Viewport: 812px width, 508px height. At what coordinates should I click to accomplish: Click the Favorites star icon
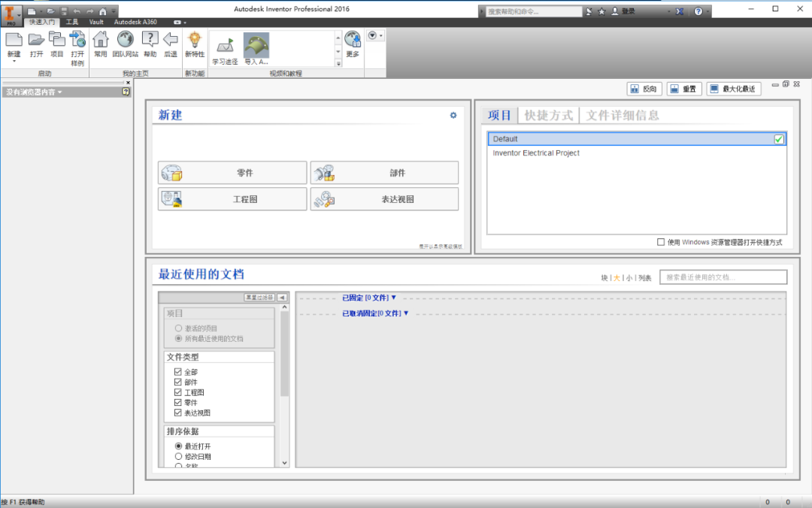pos(601,11)
